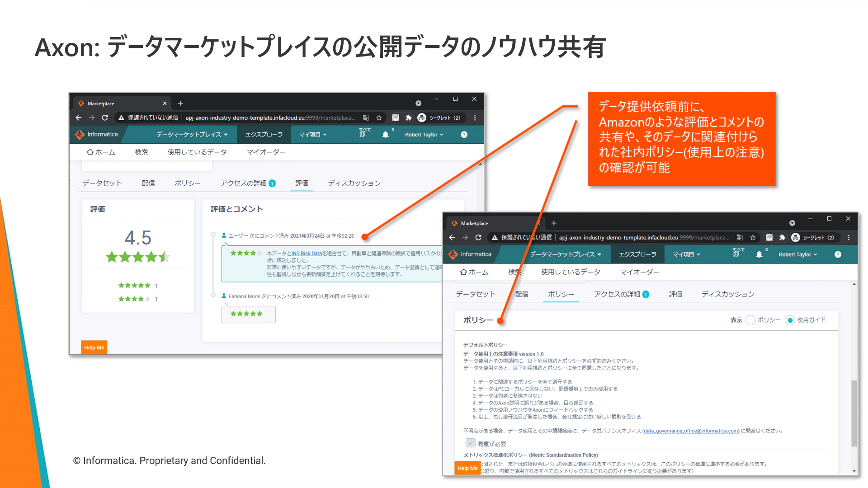
Task: Open 検索 in rear window navigation
Action: (142, 152)
